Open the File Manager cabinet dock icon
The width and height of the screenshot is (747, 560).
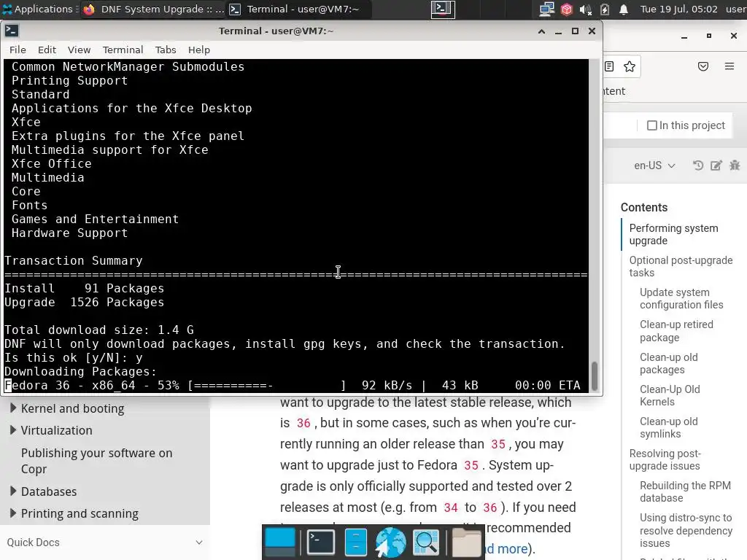pos(355,542)
